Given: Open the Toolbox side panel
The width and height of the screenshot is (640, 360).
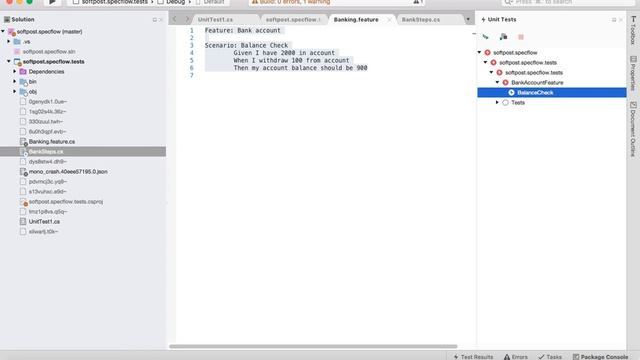Looking at the screenshot, I should coord(633,31).
